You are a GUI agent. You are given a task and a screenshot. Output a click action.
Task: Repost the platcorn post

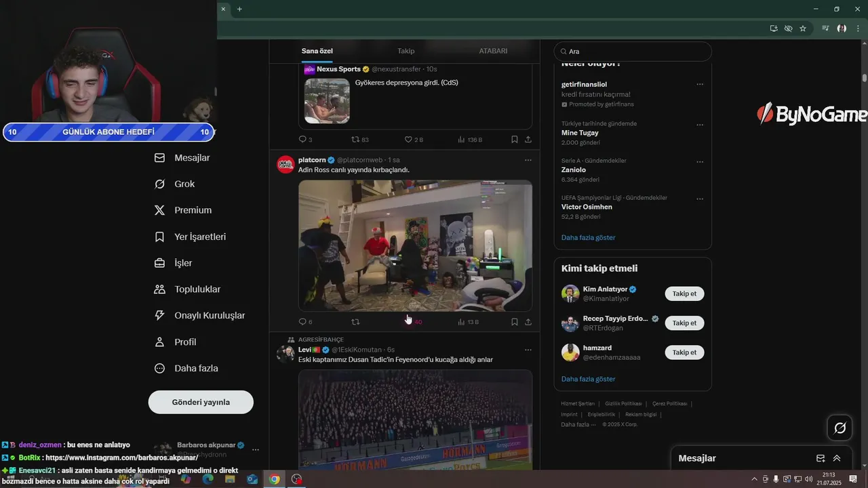355,322
